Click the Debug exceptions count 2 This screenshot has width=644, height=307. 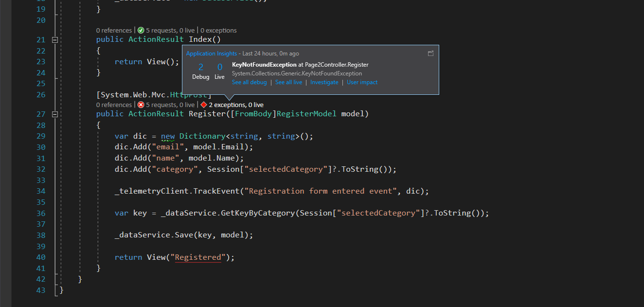click(x=201, y=67)
